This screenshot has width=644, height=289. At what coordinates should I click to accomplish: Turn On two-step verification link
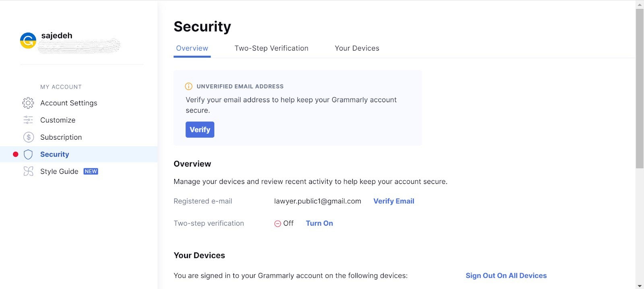(319, 223)
